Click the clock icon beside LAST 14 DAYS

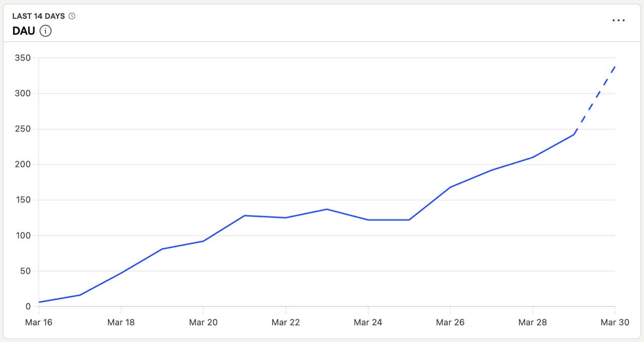tap(72, 16)
